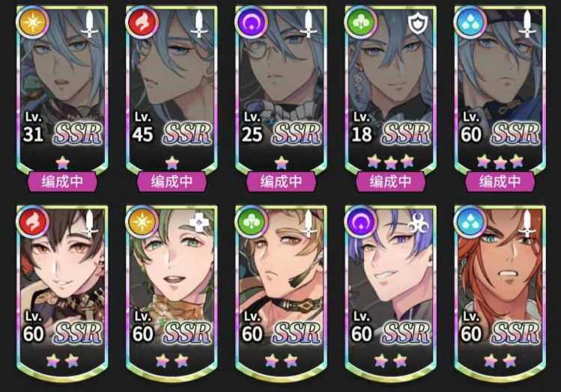Click the biohazard class icon on purple-haired card
Screen dimensions: 561x392
coord(418,224)
